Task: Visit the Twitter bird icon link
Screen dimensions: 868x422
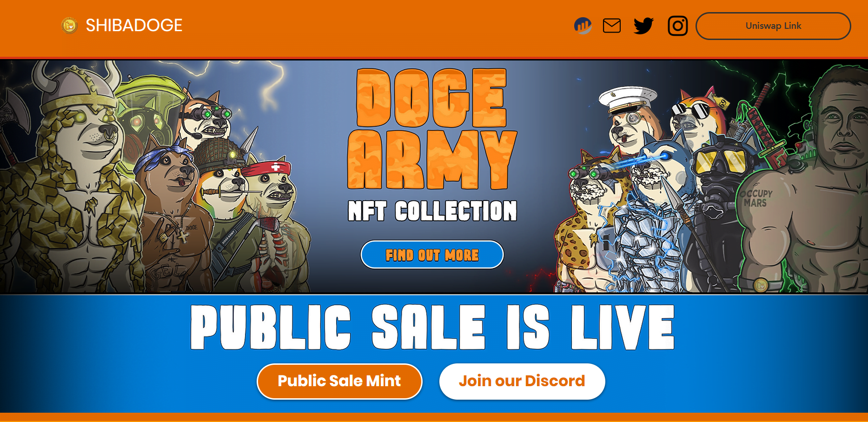Action: pos(644,26)
